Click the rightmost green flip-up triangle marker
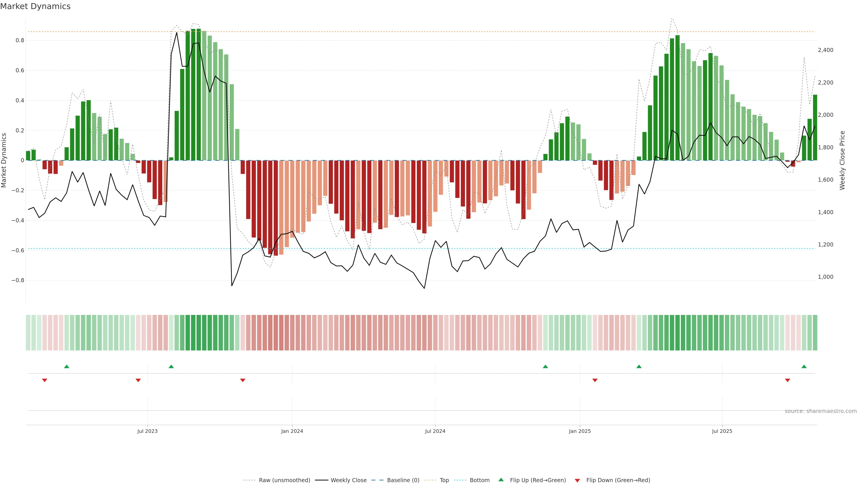 pyautogui.click(x=804, y=366)
